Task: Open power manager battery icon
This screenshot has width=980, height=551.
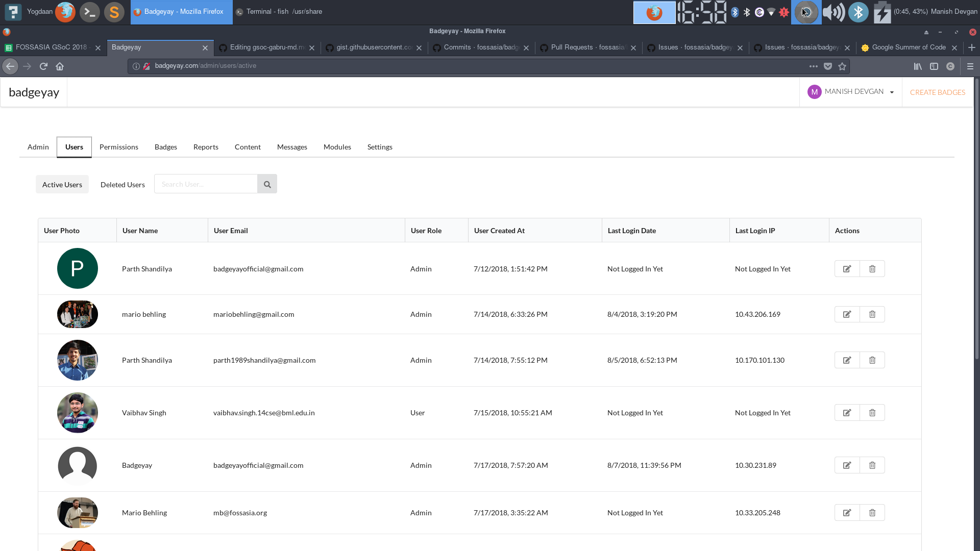Action: 882,12
